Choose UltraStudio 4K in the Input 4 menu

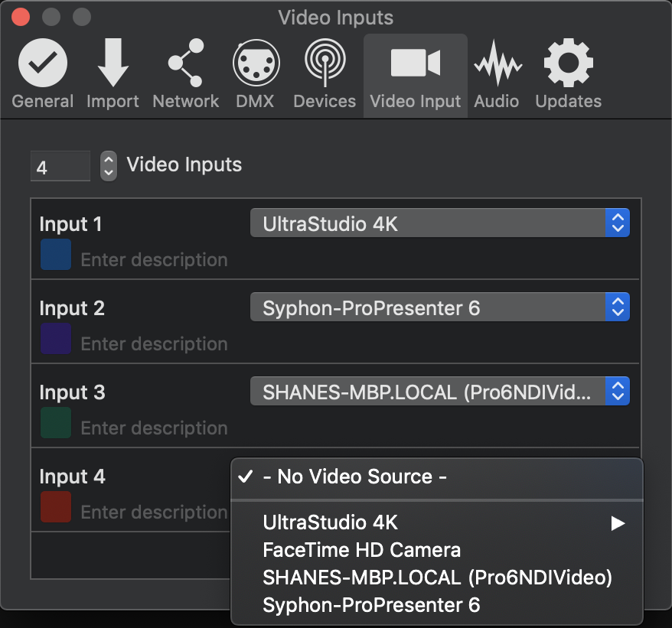(437, 522)
